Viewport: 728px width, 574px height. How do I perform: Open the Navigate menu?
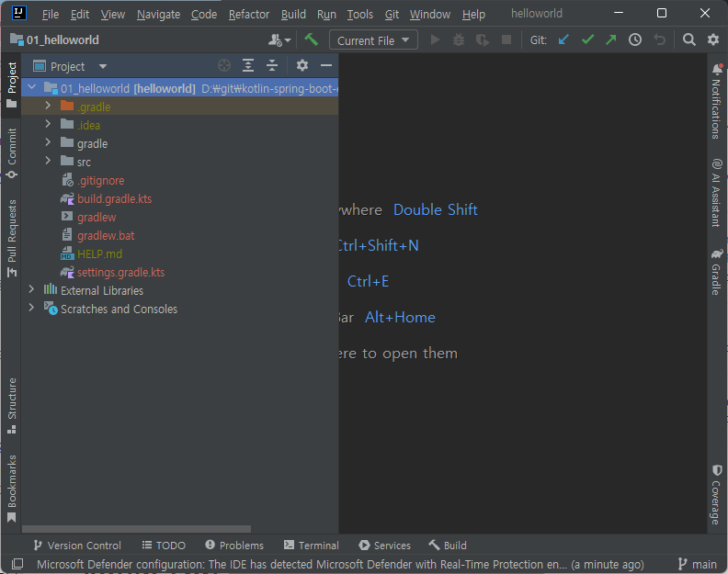coord(158,15)
